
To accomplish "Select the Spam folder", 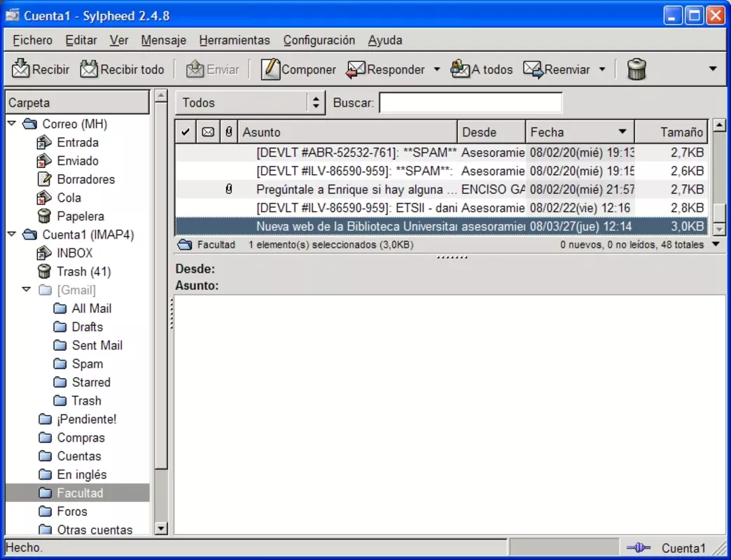I will tap(78, 364).
